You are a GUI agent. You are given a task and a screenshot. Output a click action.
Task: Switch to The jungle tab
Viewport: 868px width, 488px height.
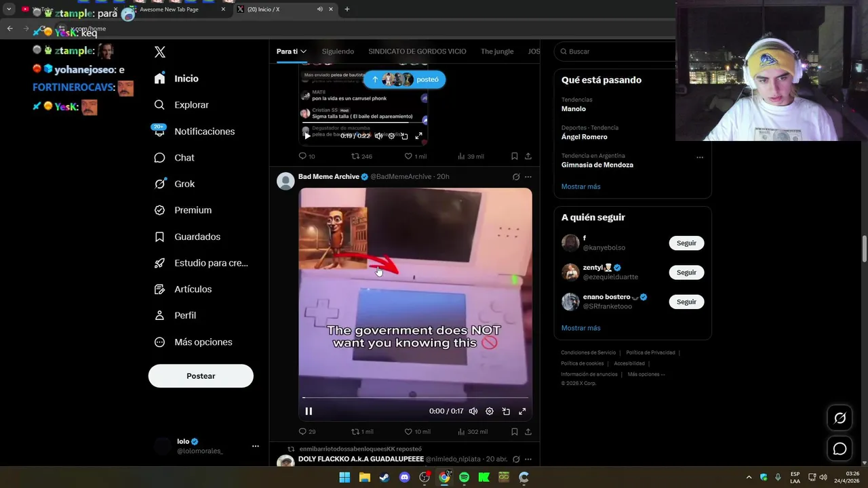pyautogui.click(x=497, y=52)
